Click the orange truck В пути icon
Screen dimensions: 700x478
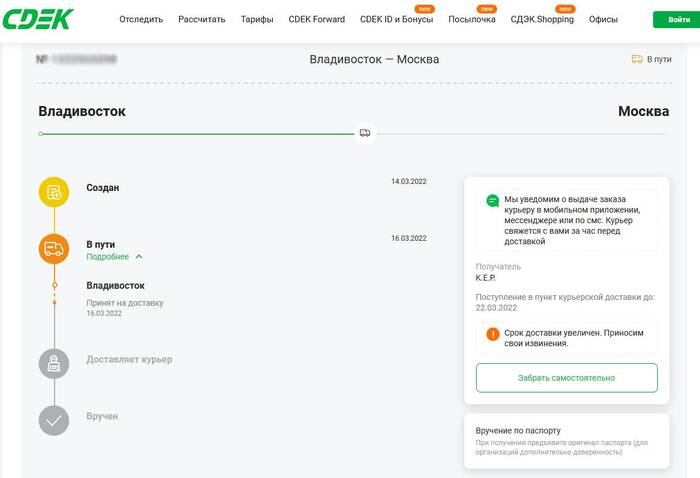54,249
